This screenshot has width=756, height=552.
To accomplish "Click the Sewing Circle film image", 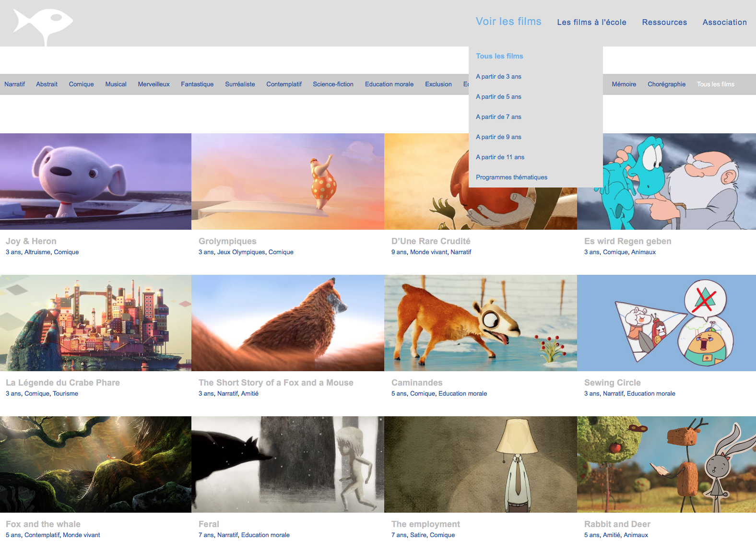I will pyautogui.click(x=666, y=323).
